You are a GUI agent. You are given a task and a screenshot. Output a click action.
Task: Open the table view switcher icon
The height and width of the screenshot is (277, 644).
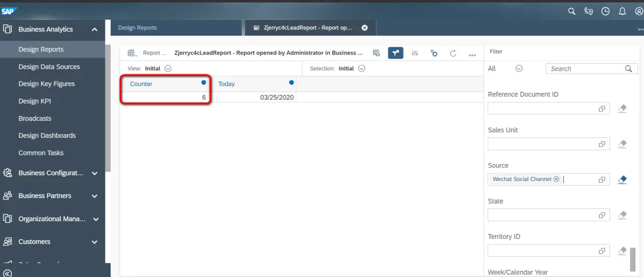click(132, 53)
